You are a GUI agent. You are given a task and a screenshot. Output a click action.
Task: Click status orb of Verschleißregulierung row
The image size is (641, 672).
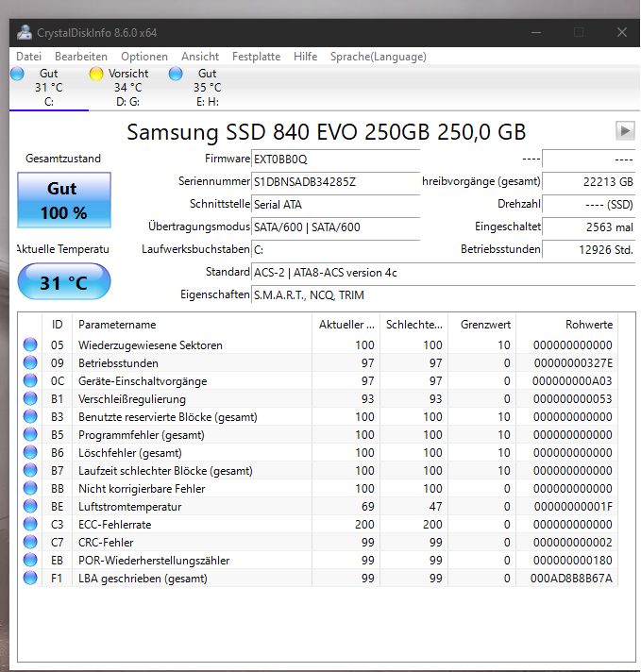point(30,398)
